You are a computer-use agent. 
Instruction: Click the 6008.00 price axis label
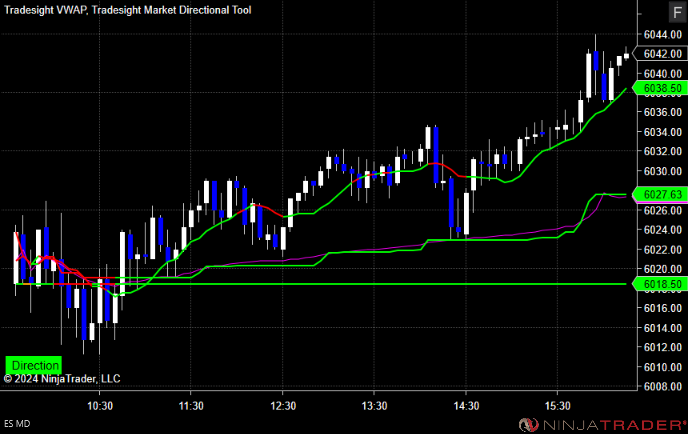[663, 387]
